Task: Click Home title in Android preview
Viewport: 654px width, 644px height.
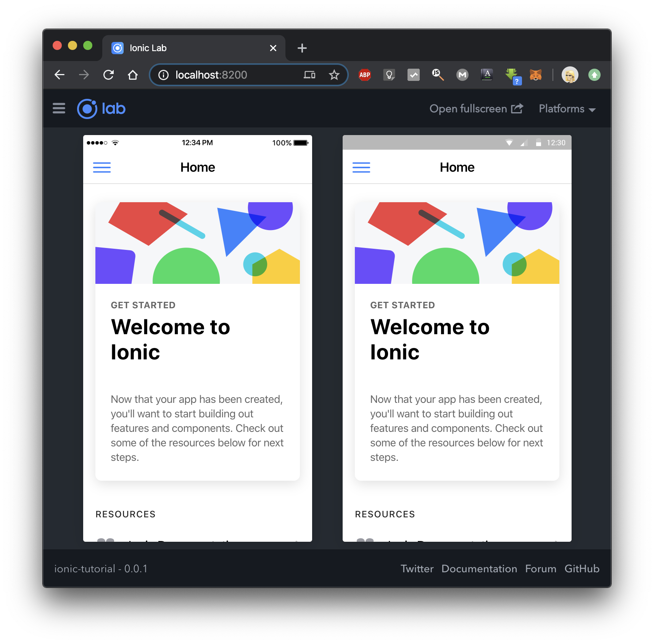Action: [457, 167]
